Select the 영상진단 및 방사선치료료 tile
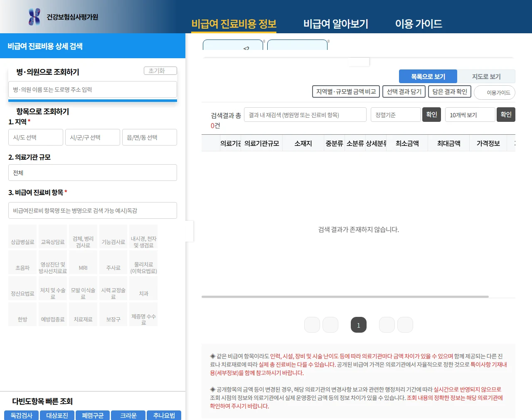Screen dimensions: 532x420 (53, 262)
